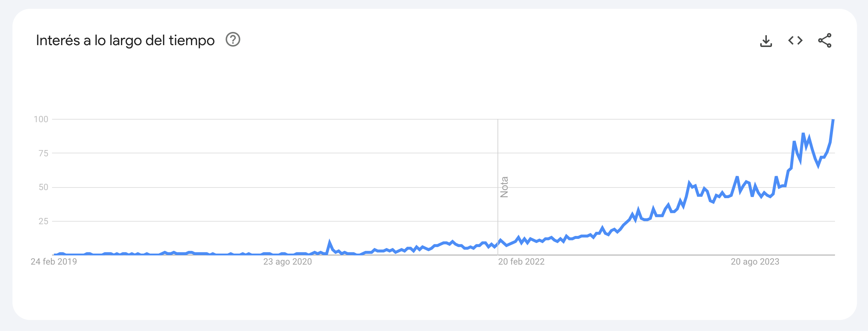Viewport: 868px width, 331px height.
Task: Open the embed code icon
Action: coord(795,40)
